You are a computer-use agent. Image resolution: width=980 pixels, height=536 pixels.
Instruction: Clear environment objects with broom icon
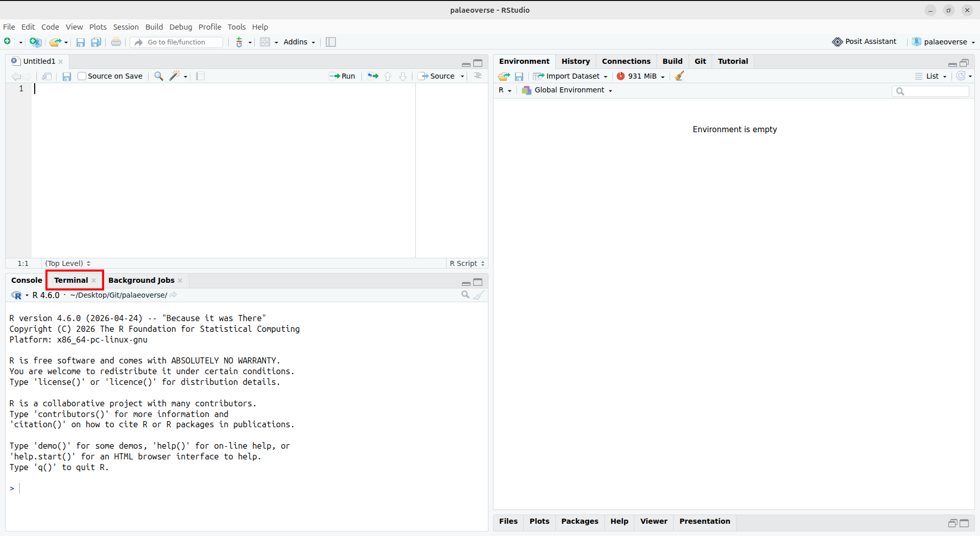pos(679,76)
